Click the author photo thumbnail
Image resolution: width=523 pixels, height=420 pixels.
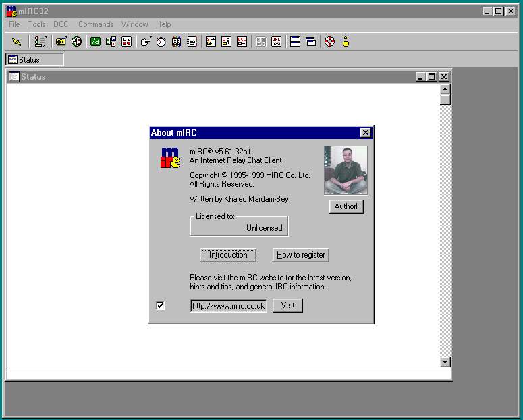[346, 171]
